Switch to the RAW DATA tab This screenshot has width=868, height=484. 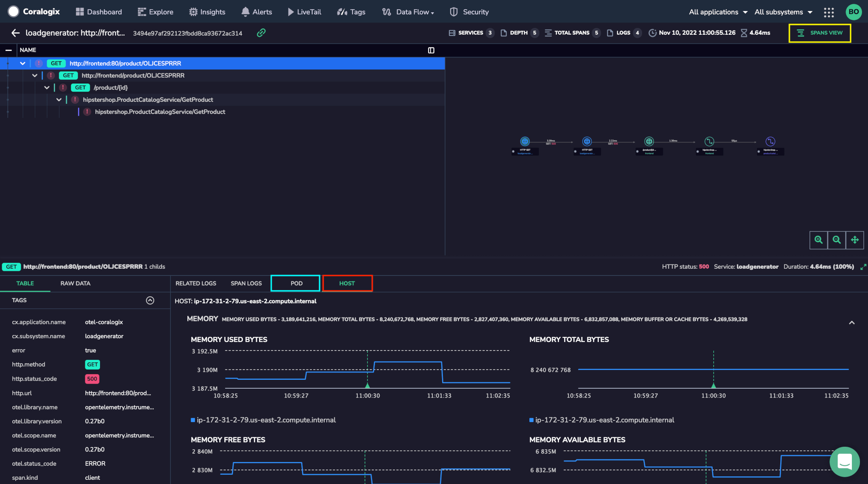click(75, 283)
